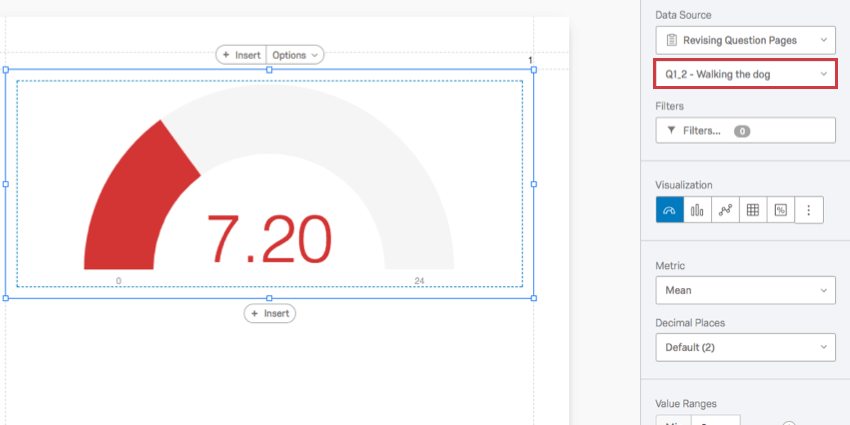Click the Insert button below the gauge

coord(269,313)
